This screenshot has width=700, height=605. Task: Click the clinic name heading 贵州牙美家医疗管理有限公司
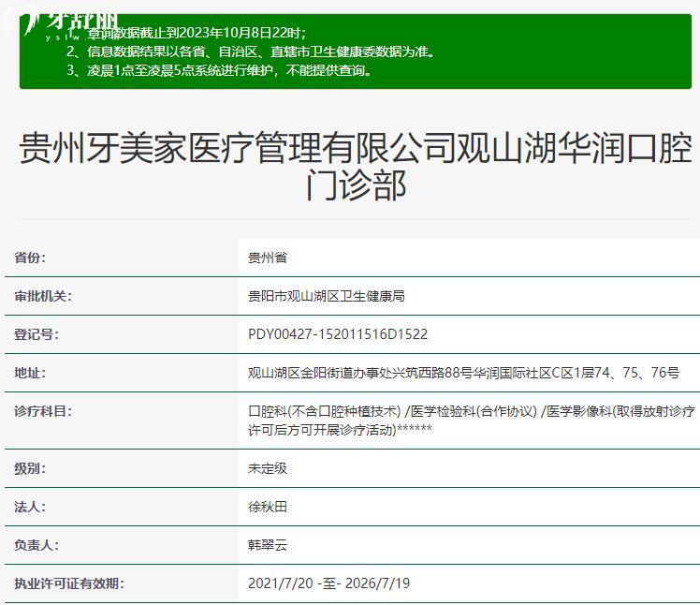tap(356, 166)
